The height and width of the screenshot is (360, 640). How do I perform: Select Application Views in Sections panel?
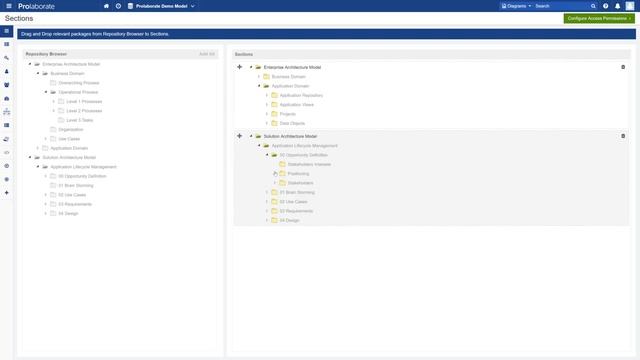pyautogui.click(x=297, y=105)
